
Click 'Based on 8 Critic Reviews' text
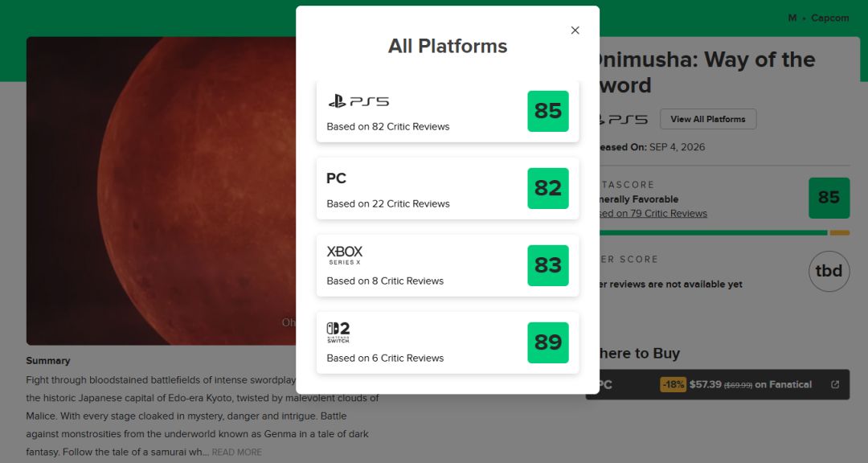point(385,281)
